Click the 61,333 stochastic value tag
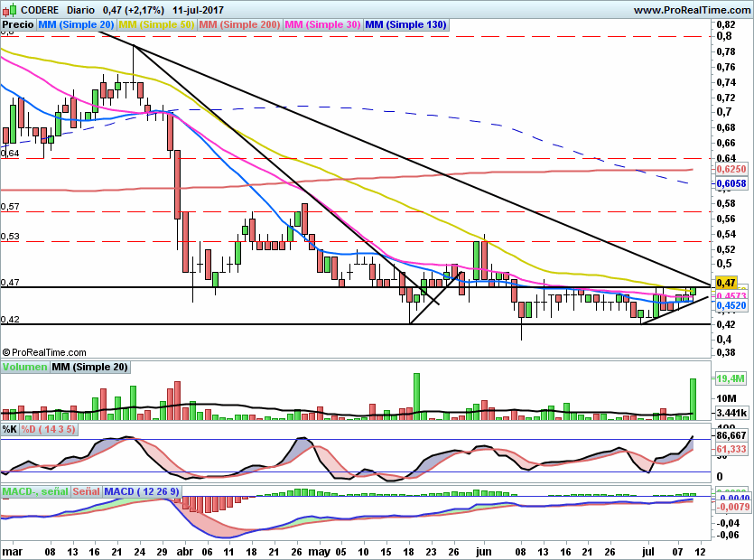The image size is (754, 560). pyautogui.click(x=731, y=449)
